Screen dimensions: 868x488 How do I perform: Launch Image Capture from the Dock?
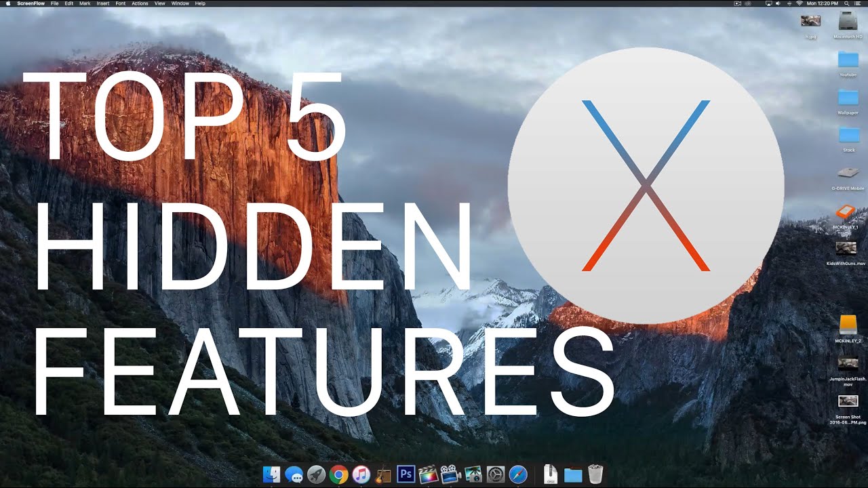click(x=473, y=474)
